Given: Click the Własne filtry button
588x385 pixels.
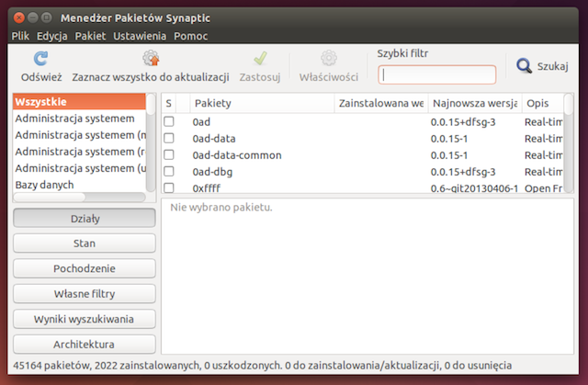Looking at the screenshot, I should pyautogui.click(x=85, y=293).
